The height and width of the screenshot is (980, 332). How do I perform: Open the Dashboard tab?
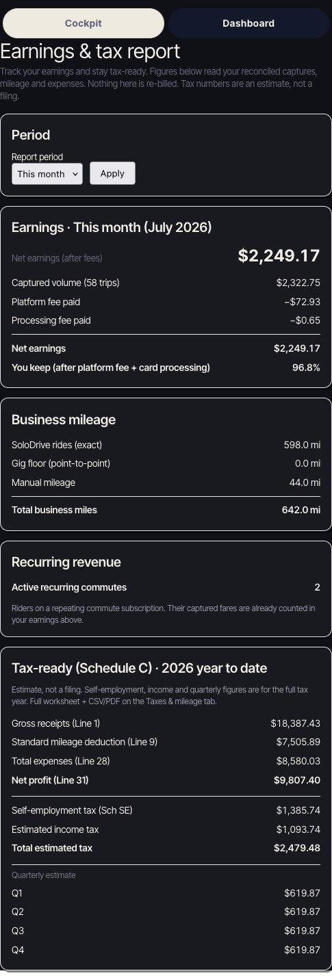(x=248, y=23)
